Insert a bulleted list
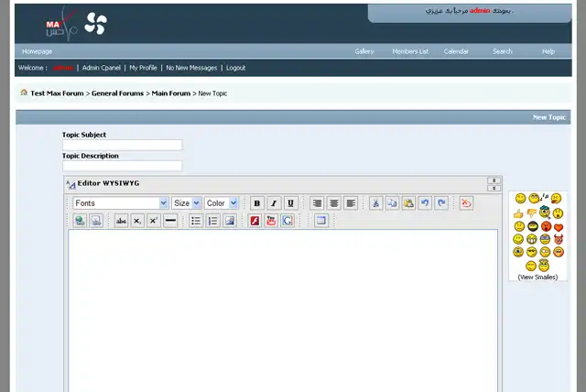The height and width of the screenshot is (392, 586). pos(196,221)
